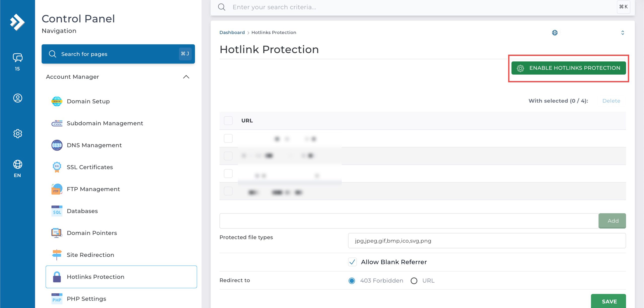Click the Dashboard breadcrumb link
Viewport: 644px width, 308px height.
pyautogui.click(x=232, y=32)
